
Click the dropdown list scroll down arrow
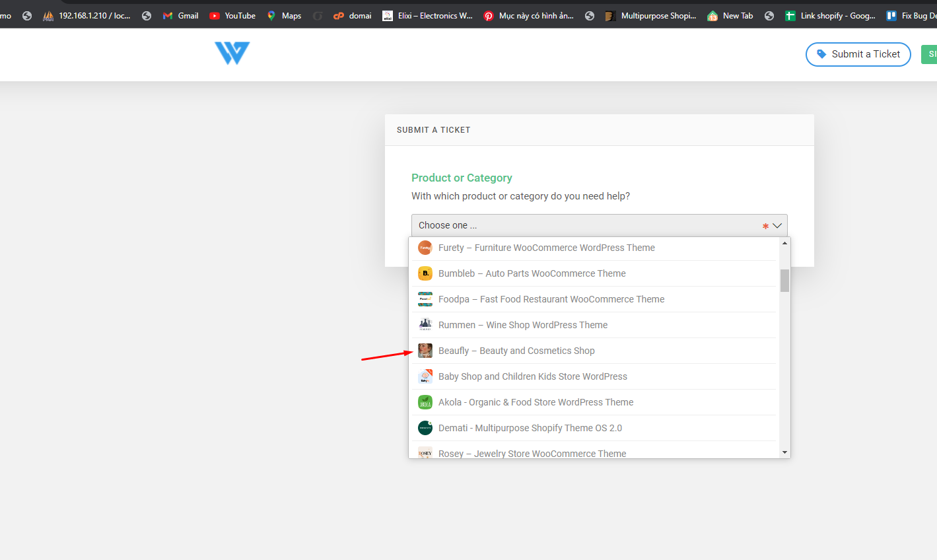click(784, 452)
